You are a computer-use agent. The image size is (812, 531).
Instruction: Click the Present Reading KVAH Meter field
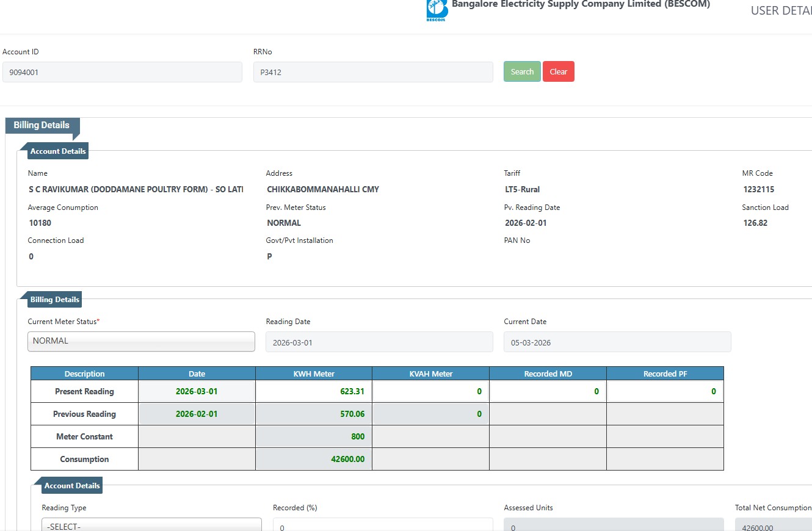(430, 392)
